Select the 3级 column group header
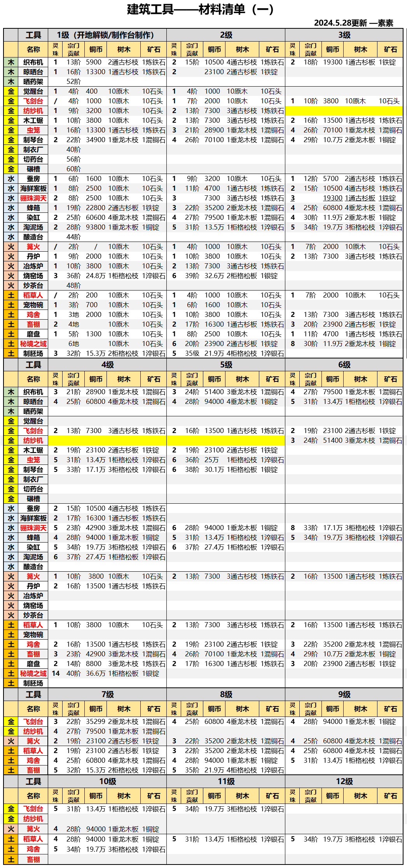The height and width of the screenshot is (868, 407). tap(344, 35)
